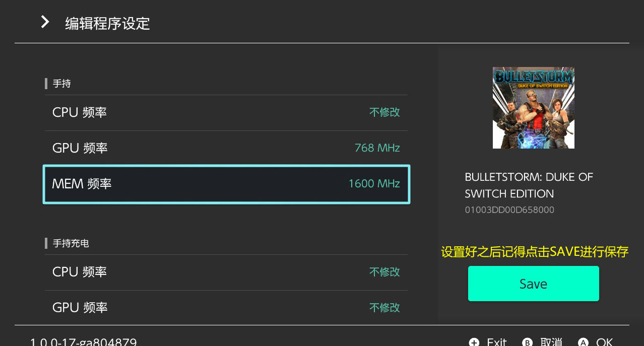The image size is (644, 346).
Task: Click the 手持充电 section header
Action: 71,243
